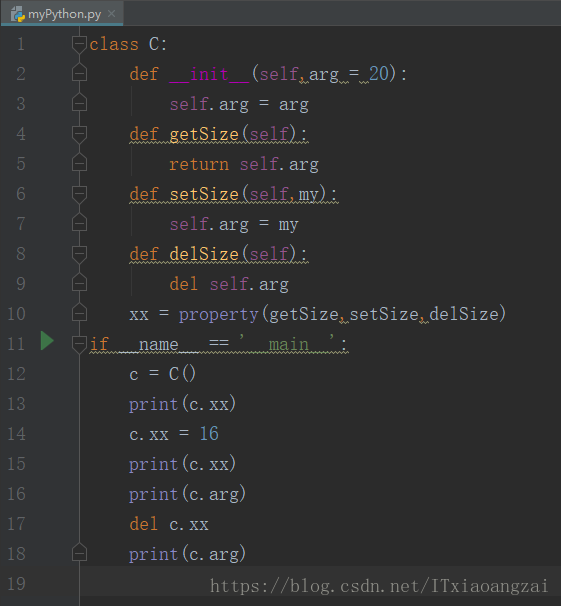Click the 'class' keyword on line 1
The height and width of the screenshot is (606, 561).
click(x=114, y=44)
